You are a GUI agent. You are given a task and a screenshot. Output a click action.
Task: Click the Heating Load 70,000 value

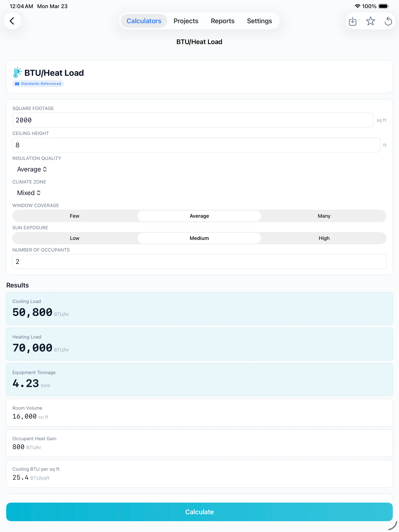coord(32,348)
